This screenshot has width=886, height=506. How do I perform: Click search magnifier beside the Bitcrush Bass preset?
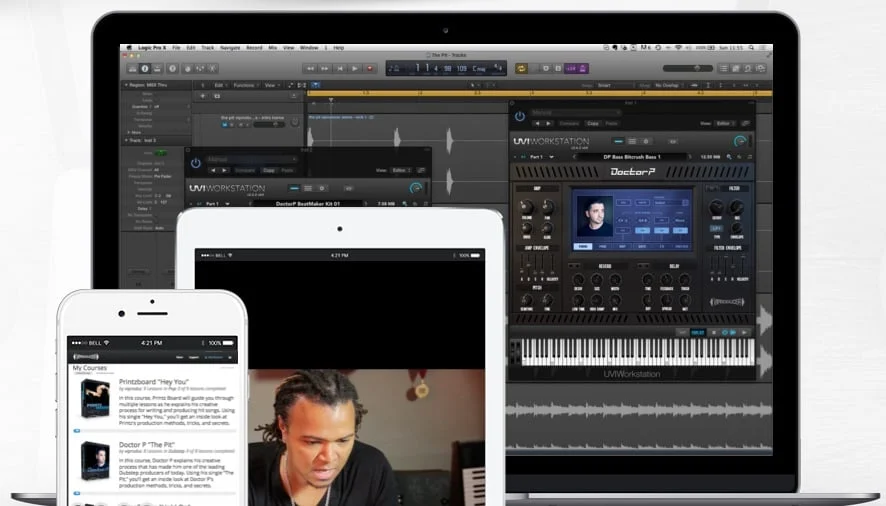tap(729, 157)
